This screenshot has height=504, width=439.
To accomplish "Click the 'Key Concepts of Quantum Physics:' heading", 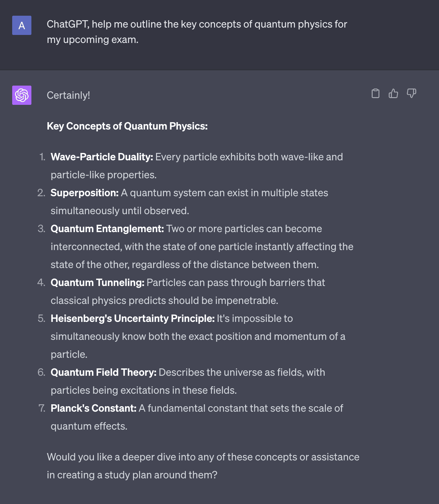I will [127, 126].
